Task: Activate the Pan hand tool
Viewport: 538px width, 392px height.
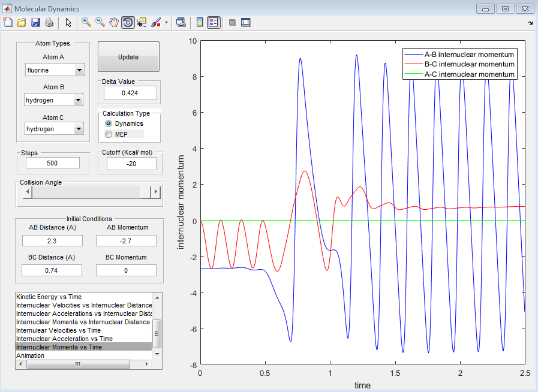Action: tap(114, 22)
